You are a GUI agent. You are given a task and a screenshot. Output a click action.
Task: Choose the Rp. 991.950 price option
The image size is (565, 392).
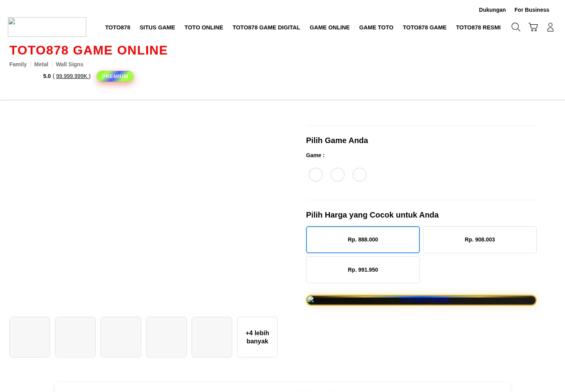click(363, 270)
